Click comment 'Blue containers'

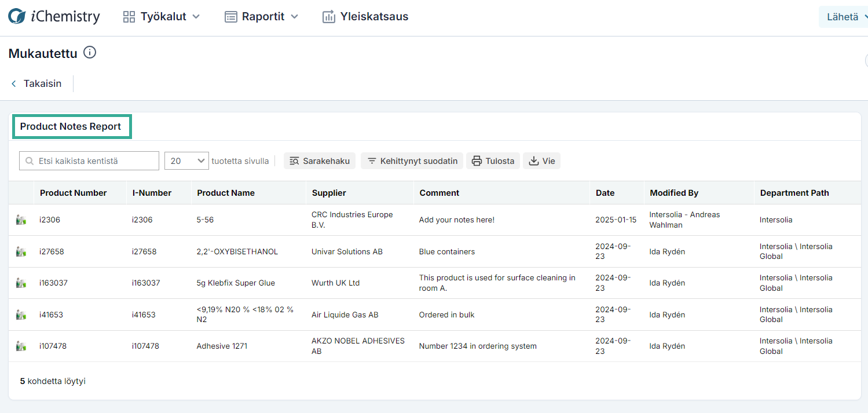pyautogui.click(x=447, y=251)
